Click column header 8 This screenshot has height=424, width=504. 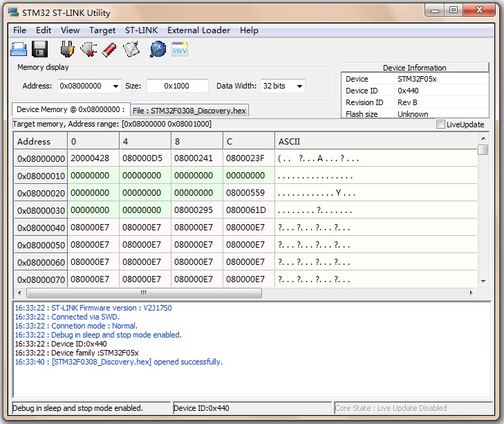click(x=197, y=141)
